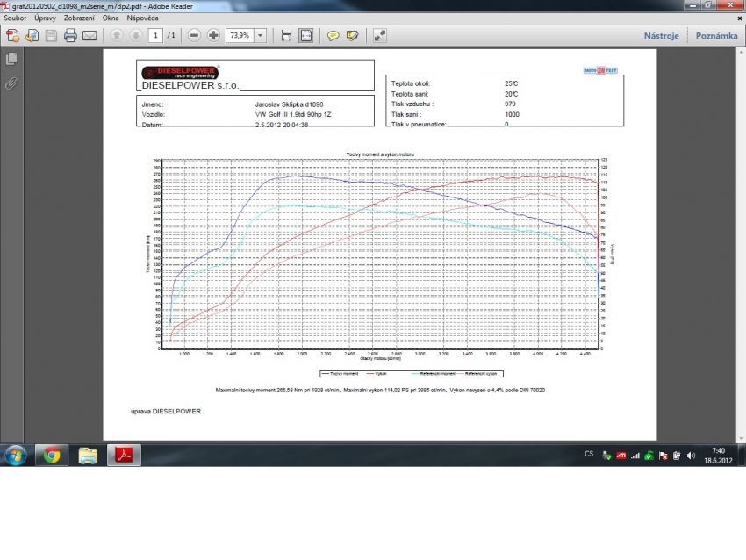Open the ATI tray icon
This screenshot has width=746, height=560.
coord(620,456)
